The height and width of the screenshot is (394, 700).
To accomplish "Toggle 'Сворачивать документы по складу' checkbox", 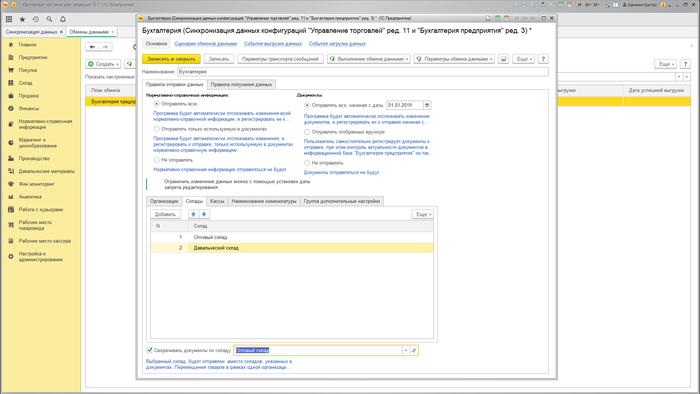I will pos(150,350).
